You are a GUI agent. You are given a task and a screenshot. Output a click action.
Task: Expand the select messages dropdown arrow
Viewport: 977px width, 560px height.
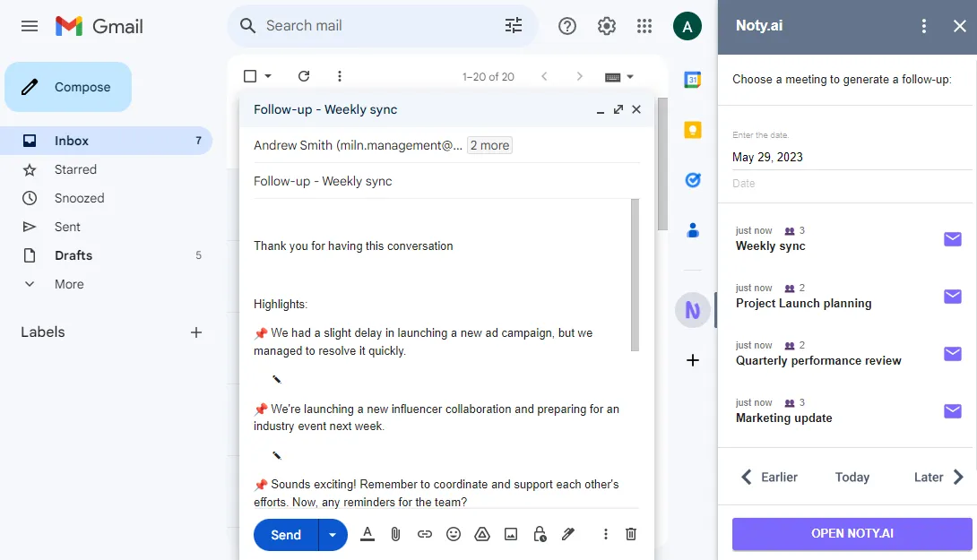click(268, 76)
